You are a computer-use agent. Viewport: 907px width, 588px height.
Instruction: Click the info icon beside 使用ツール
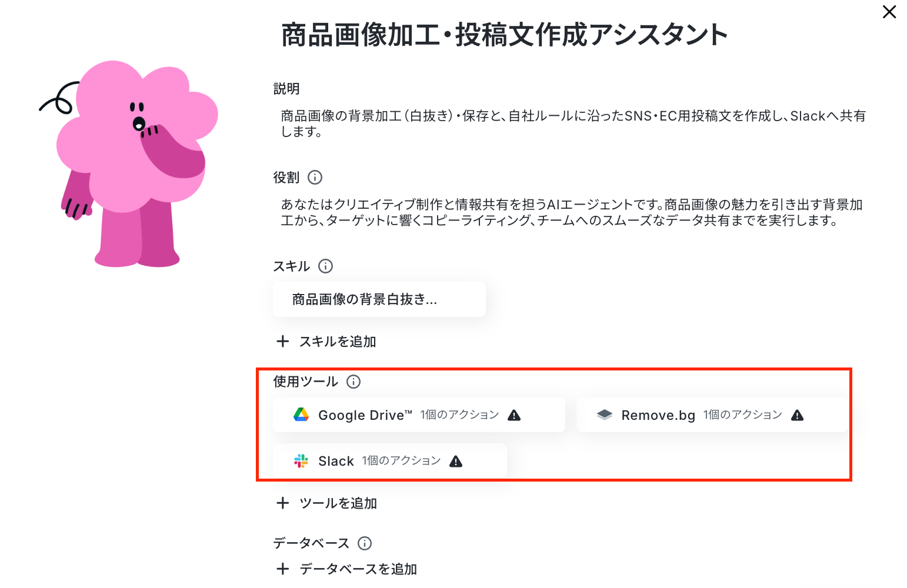[354, 382]
